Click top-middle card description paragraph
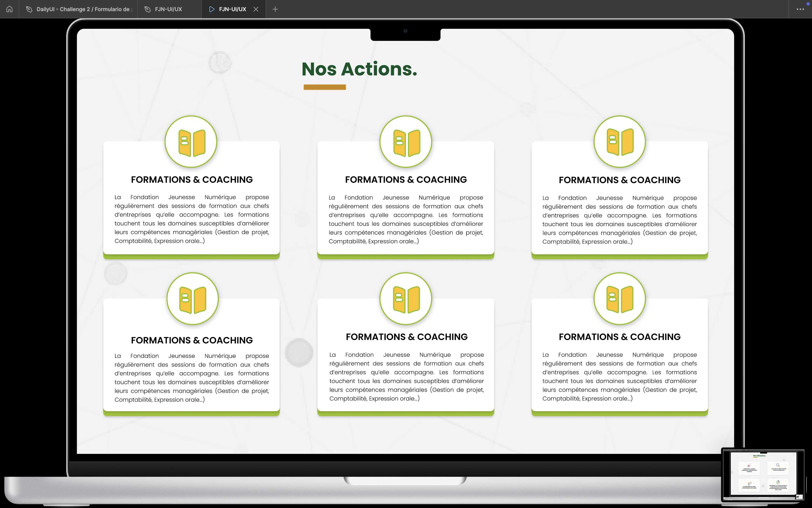 (x=406, y=219)
